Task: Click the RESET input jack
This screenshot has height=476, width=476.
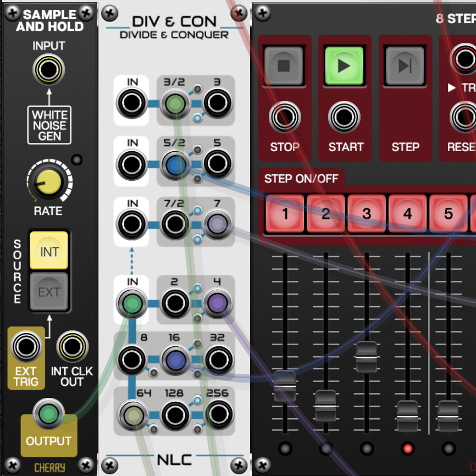Action: click(464, 117)
